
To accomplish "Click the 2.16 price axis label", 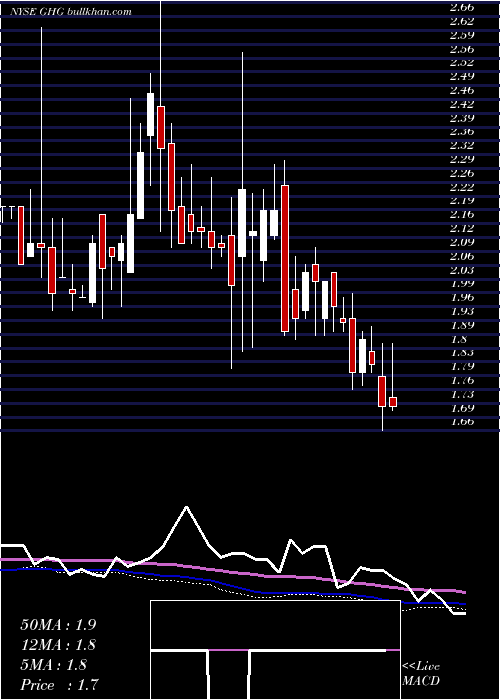I will coord(461,215).
